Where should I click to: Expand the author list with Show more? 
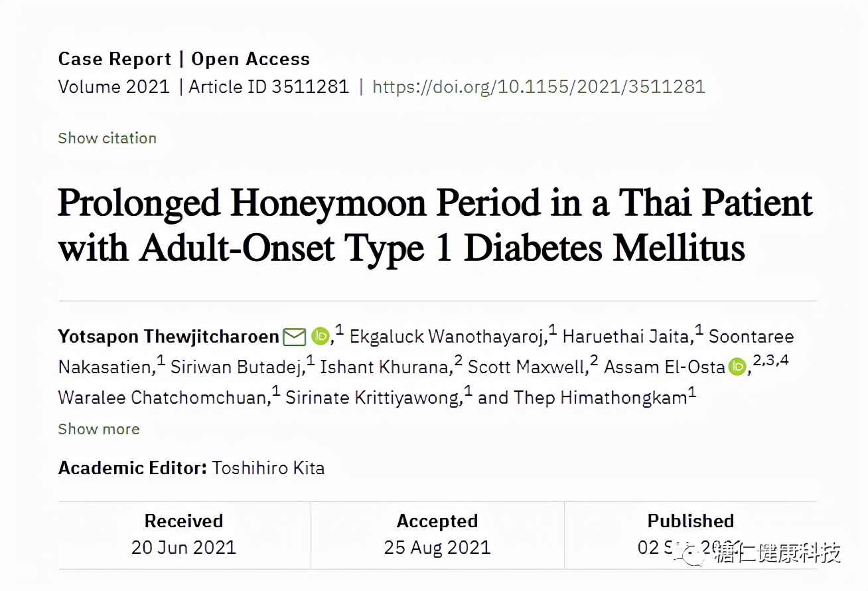click(99, 429)
